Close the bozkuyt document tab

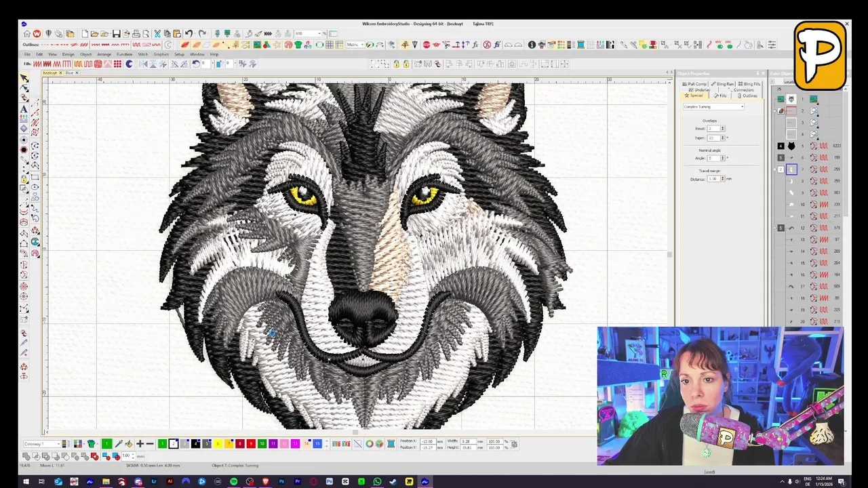(60, 73)
